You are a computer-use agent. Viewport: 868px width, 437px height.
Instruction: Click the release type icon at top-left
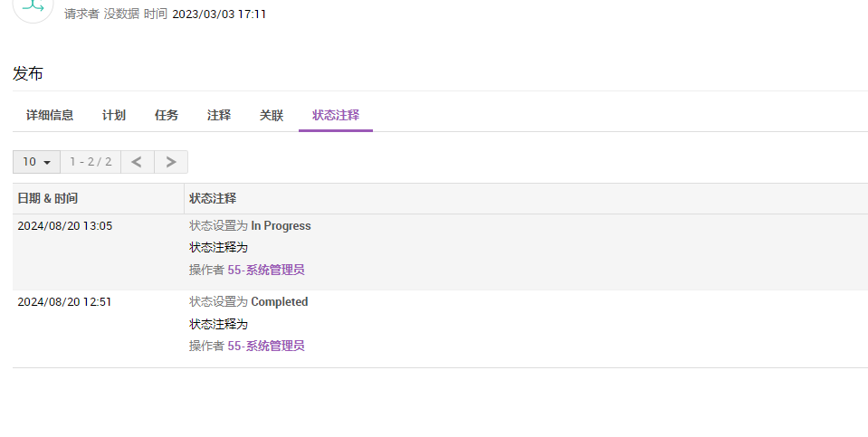click(x=33, y=7)
